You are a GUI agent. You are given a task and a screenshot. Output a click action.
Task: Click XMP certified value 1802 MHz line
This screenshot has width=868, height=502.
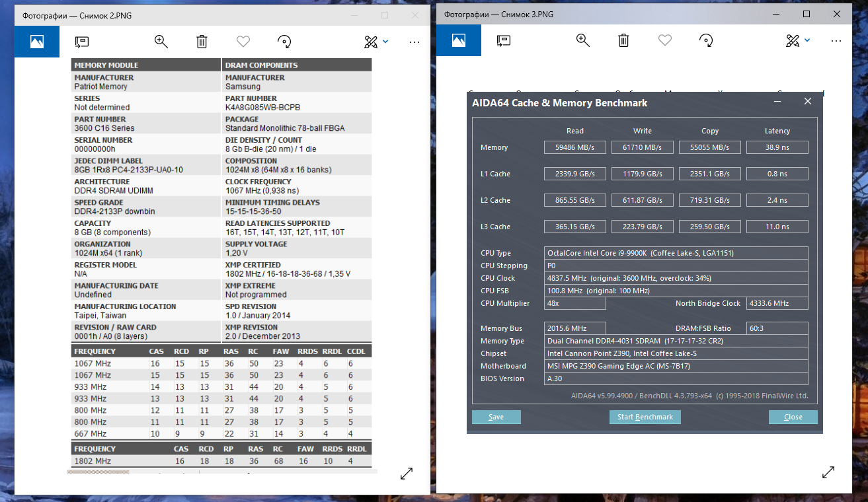288,273
